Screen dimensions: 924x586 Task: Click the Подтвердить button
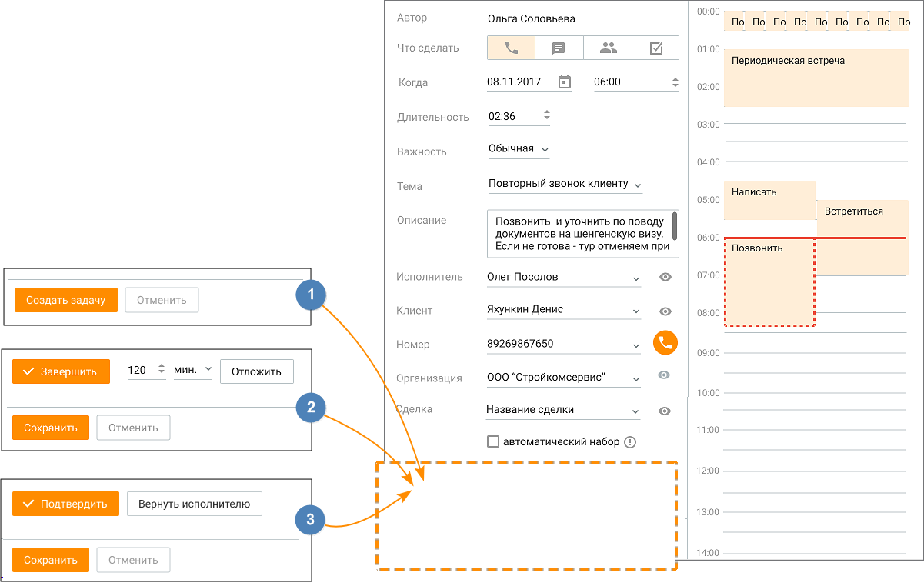tap(66, 504)
